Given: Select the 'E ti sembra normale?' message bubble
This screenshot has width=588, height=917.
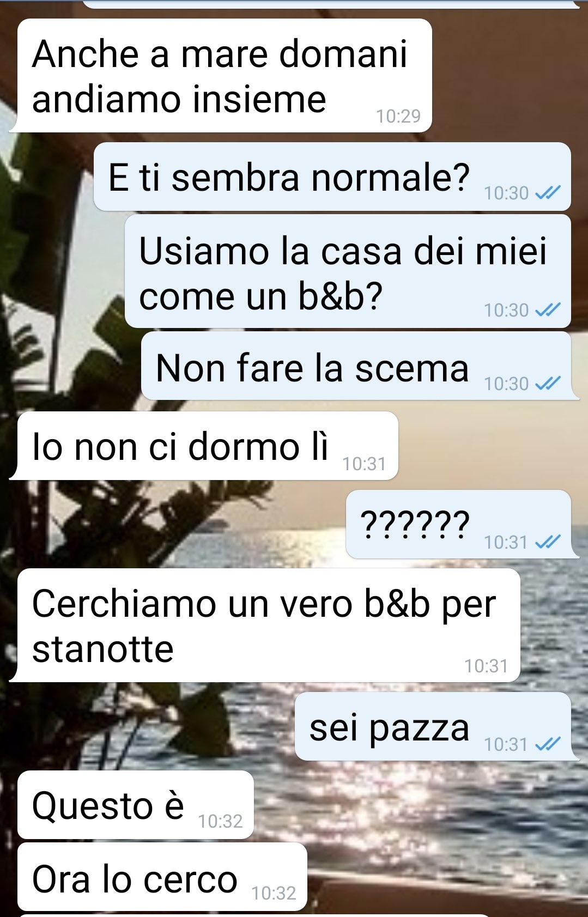Looking at the screenshot, I should [x=332, y=177].
